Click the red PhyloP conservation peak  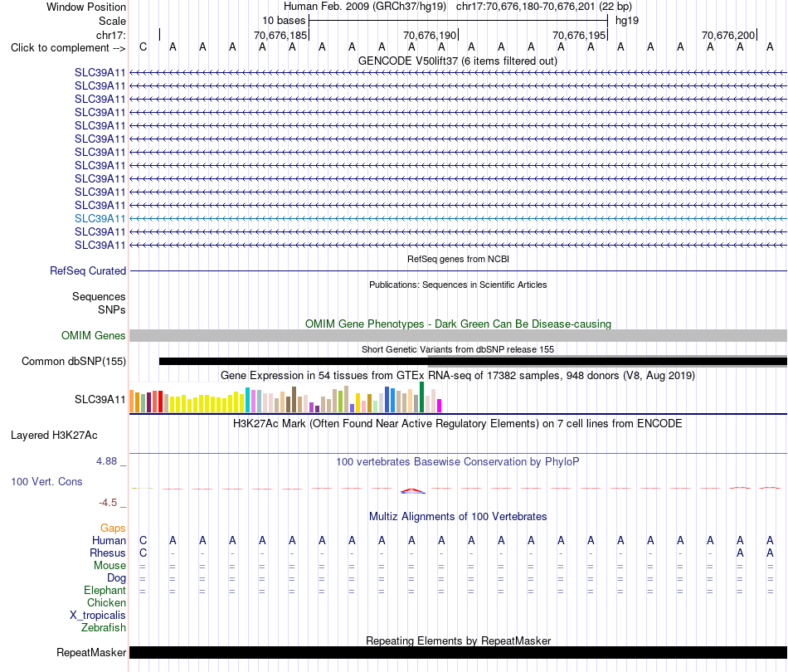pyautogui.click(x=412, y=490)
